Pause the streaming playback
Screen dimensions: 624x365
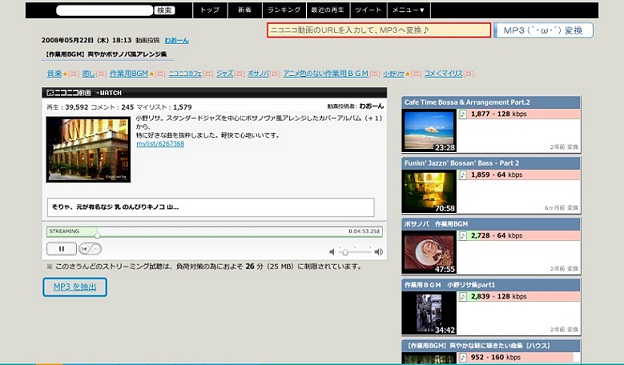[61, 249]
